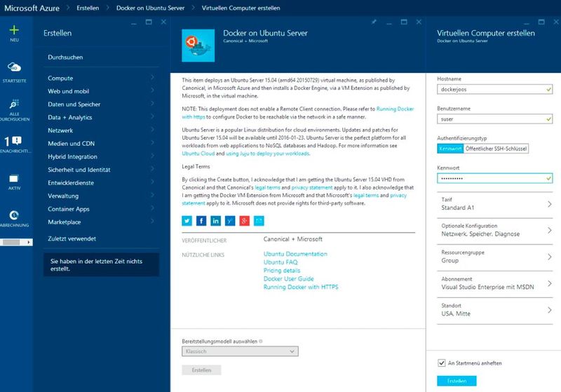The image size is (561, 392).
Task: Open Durchsuchen in the Erstellen blade
Action: [x=65, y=58]
